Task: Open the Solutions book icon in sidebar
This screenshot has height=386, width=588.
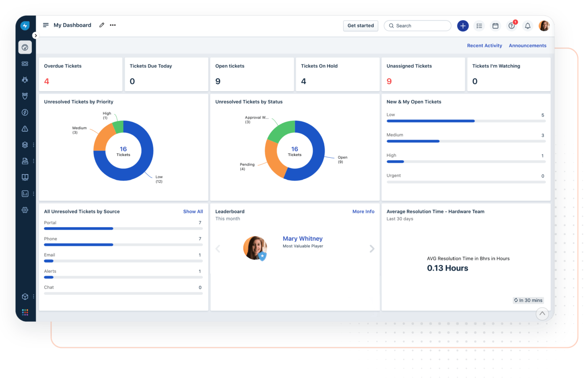Action: (25, 177)
